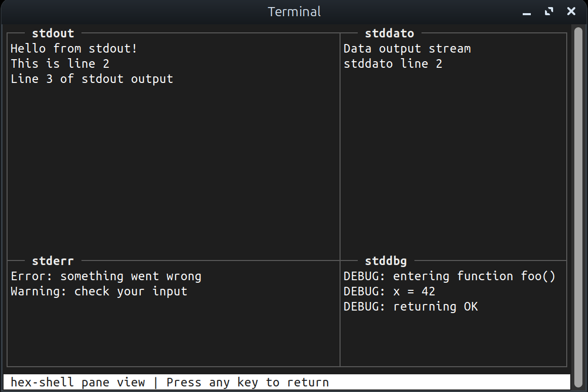This screenshot has width=588, height=392.
Task: Click 'hex-shell pane view' in status bar
Action: click(x=77, y=382)
